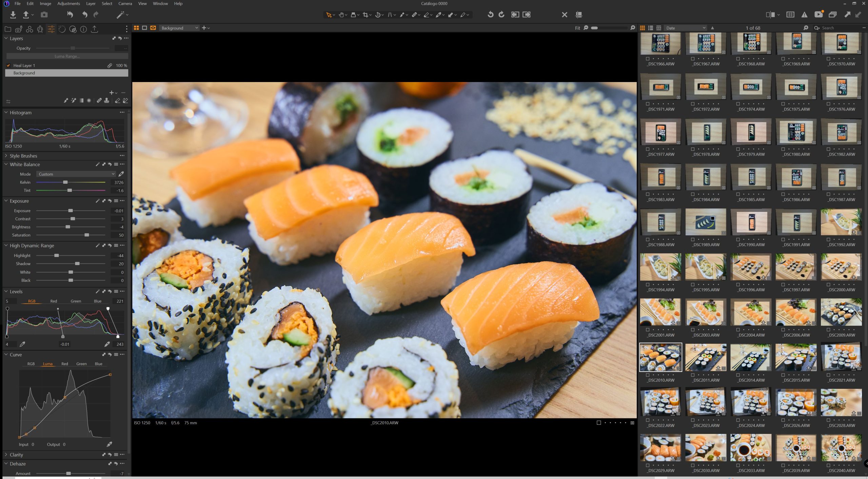Select the Pan hand tool
The image size is (868, 479).
tap(341, 15)
